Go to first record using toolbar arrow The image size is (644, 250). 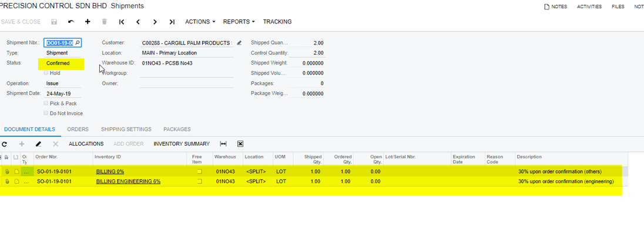(x=122, y=22)
